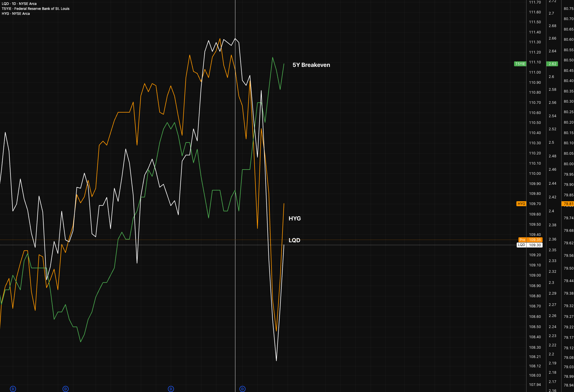
Task: Select the LQD · 1D · NYSE Arca legend title
Action: [x=19, y=4]
